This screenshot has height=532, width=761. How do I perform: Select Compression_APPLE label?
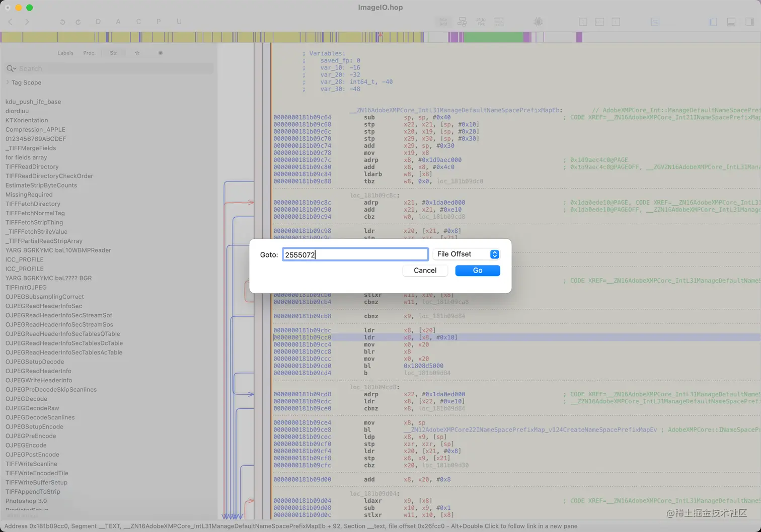(x=35, y=129)
